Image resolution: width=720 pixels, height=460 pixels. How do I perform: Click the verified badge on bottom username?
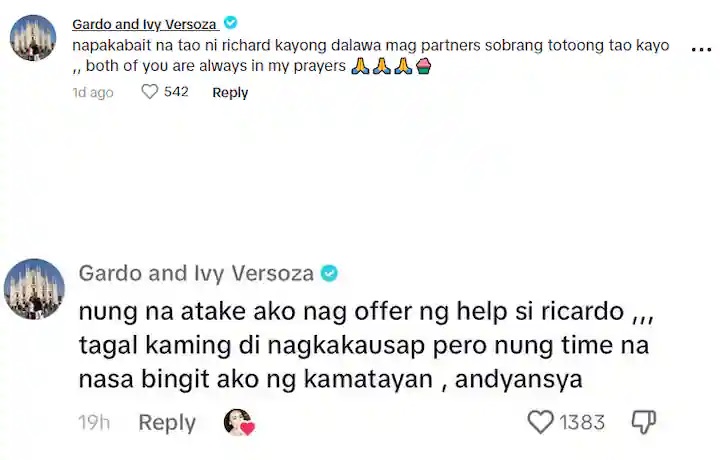click(x=329, y=274)
